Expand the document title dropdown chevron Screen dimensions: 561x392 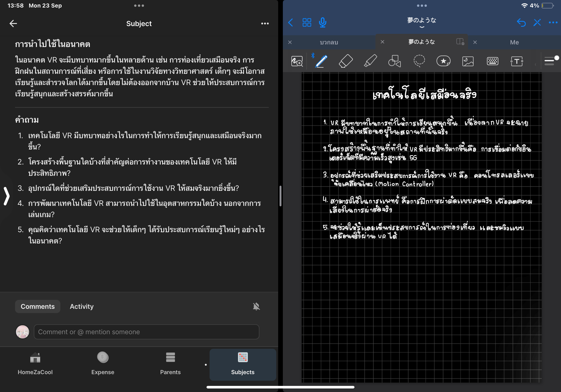[421, 27]
